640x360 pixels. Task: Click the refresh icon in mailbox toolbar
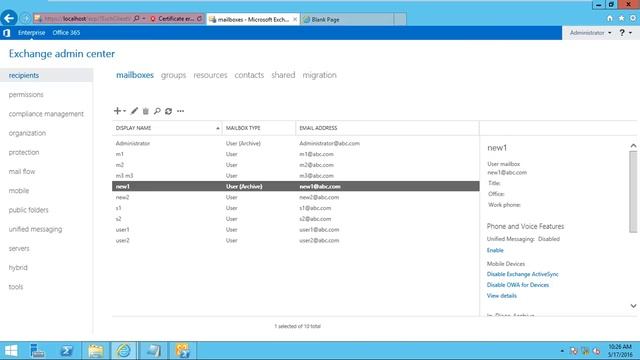(169, 111)
